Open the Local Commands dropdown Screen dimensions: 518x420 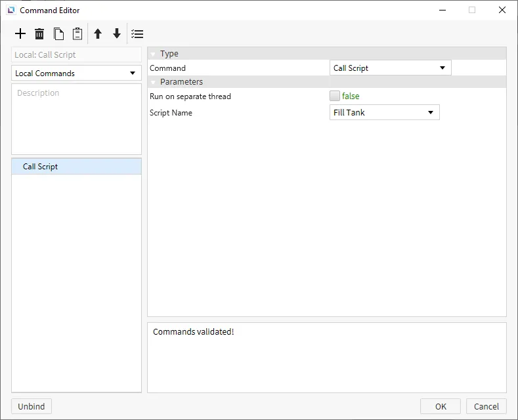click(x=76, y=73)
